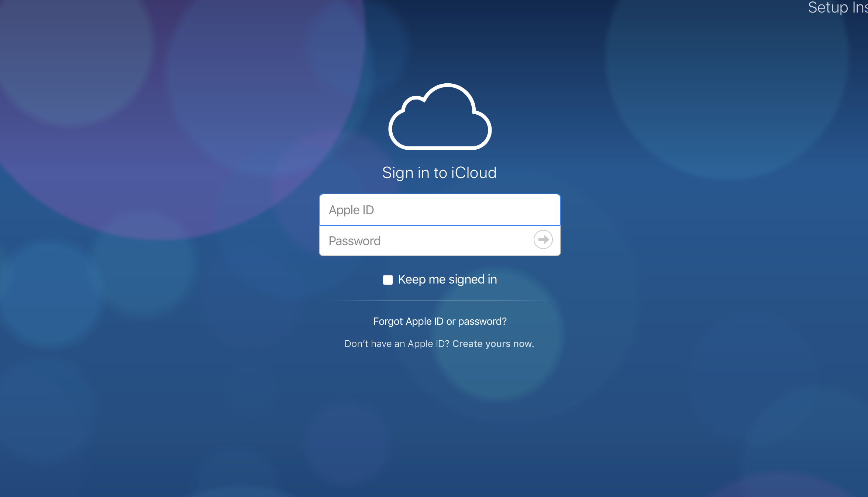Screen dimensions: 868x497
Task: Select the Apple ID placeholder text
Action: pyautogui.click(x=351, y=210)
